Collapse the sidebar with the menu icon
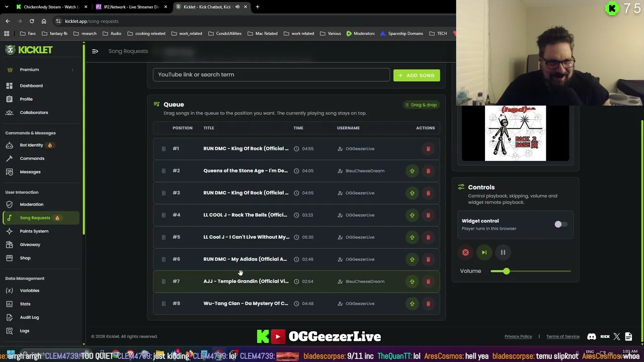The height and width of the screenshot is (362, 644). tap(95, 51)
